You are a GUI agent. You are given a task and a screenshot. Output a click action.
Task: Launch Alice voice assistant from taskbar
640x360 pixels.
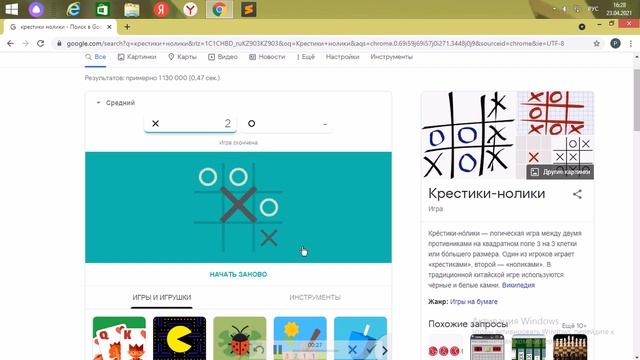point(36,9)
